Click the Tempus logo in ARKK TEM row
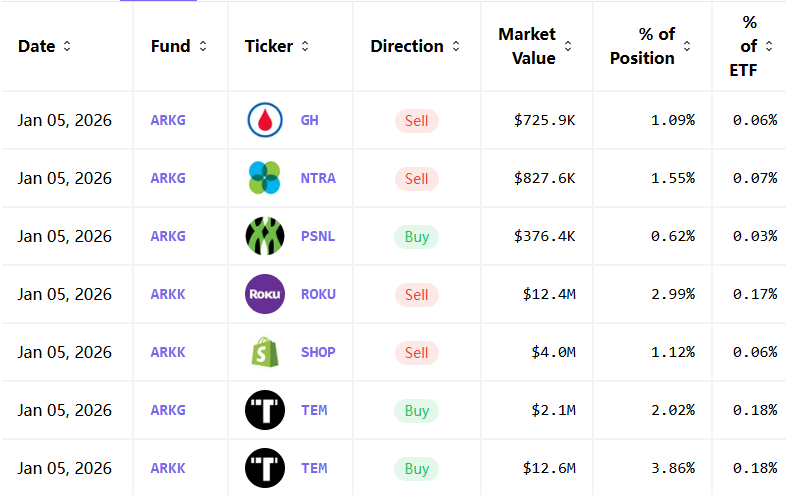Image resolution: width=798 pixels, height=495 pixels. click(265, 469)
